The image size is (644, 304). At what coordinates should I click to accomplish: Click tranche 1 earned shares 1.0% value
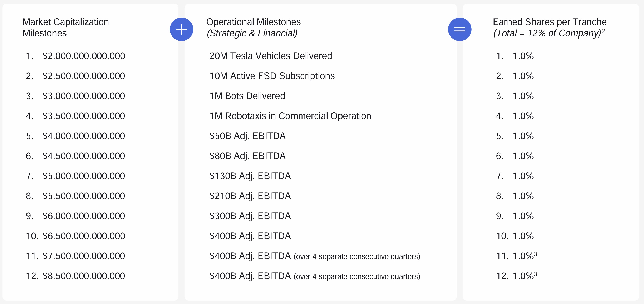tap(523, 56)
